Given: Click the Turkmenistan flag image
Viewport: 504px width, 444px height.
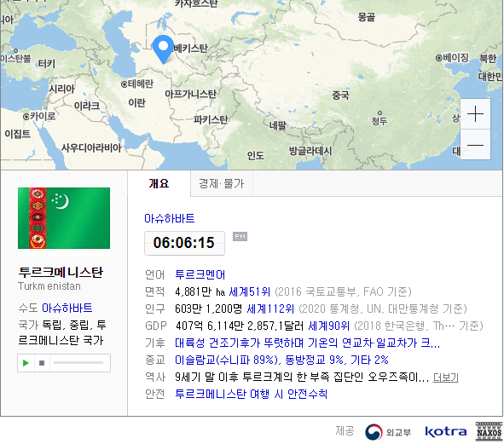Looking at the screenshot, I should 64,218.
